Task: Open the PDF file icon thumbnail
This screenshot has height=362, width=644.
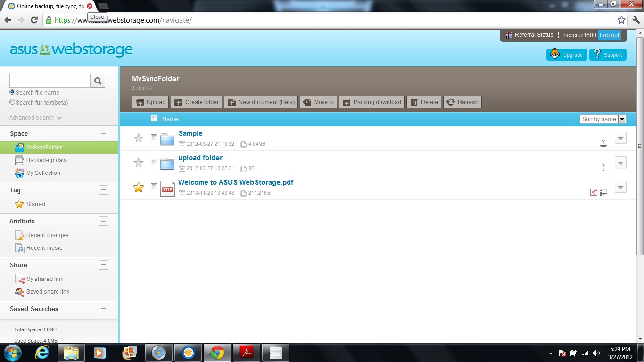Action: pyautogui.click(x=167, y=189)
